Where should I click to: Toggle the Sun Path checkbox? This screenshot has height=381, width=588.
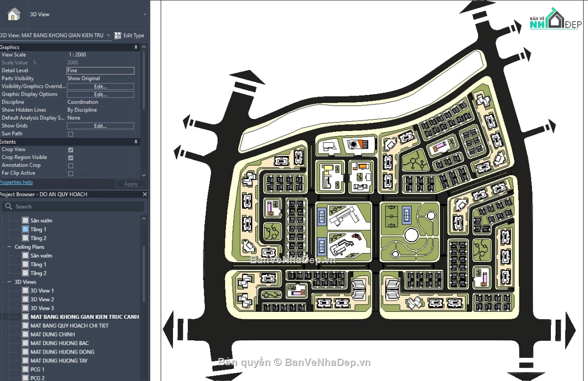point(71,134)
